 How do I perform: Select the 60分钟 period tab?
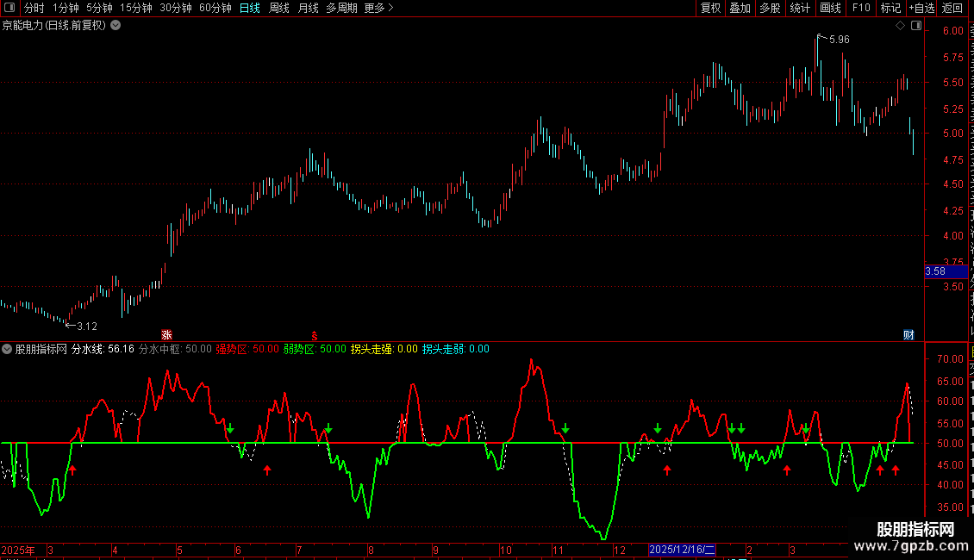point(215,8)
